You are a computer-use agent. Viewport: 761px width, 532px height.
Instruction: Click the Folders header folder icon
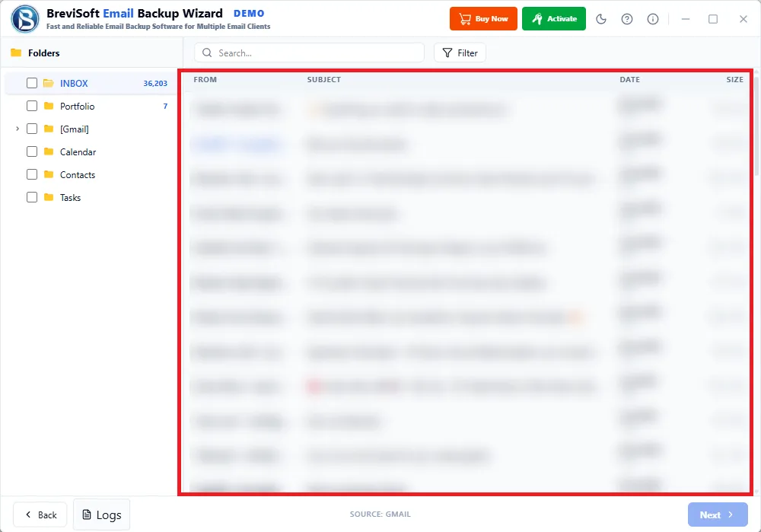point(16,53)
